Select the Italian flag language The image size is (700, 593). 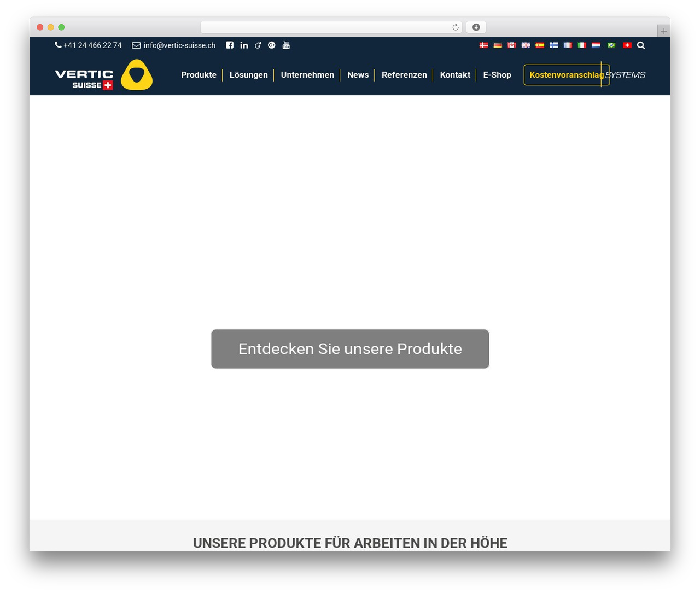[x=582, y=45]
